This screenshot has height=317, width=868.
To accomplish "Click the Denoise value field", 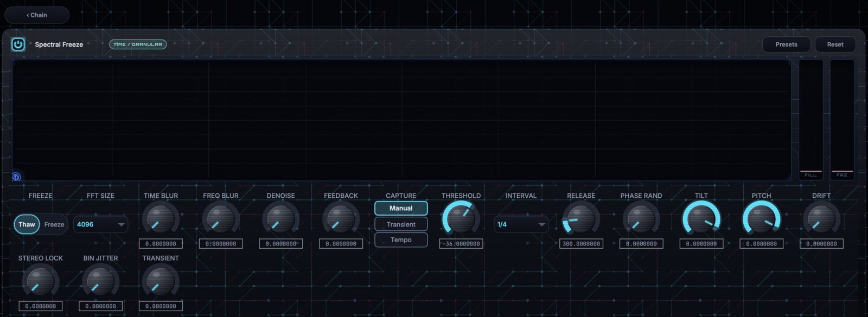I will (280, 244).
